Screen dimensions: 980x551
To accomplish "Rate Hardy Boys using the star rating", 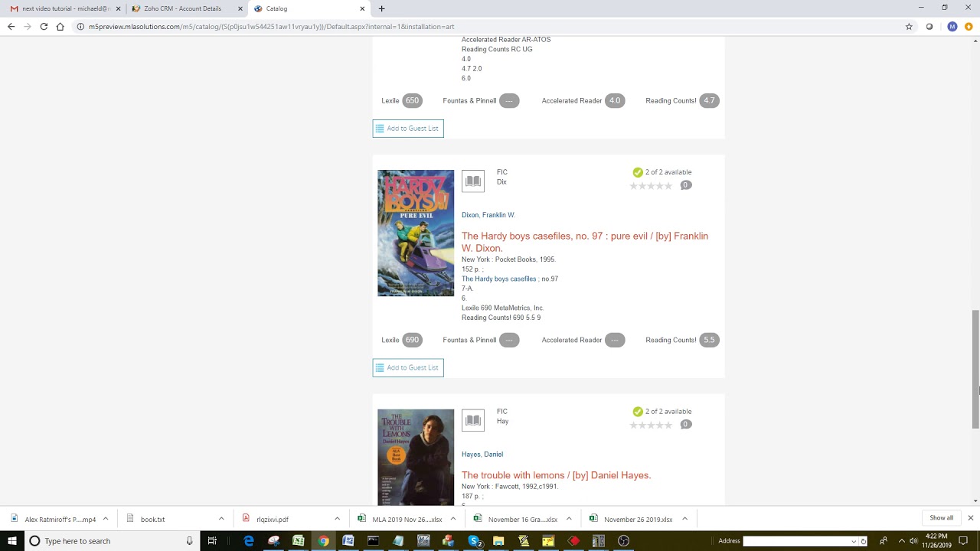I will click(651, 185).
